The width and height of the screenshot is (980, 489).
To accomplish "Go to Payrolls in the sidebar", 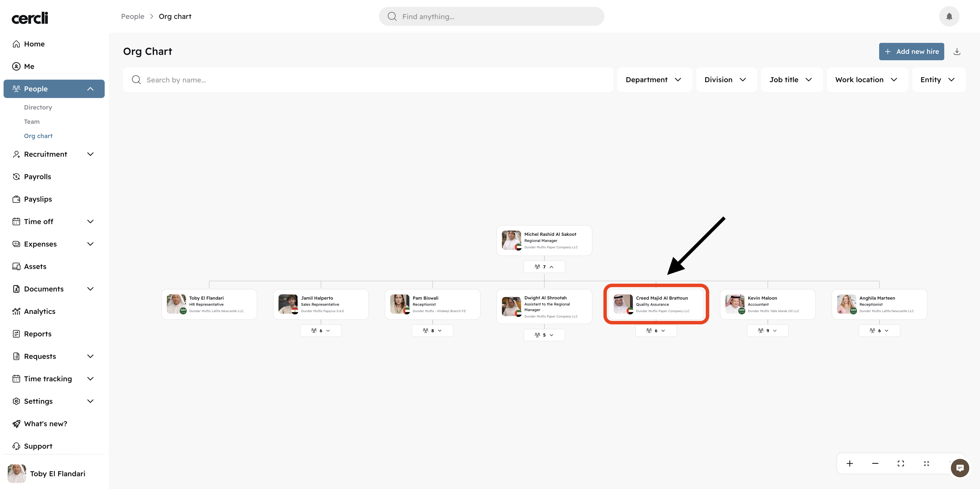I will [x=37, y=177].
